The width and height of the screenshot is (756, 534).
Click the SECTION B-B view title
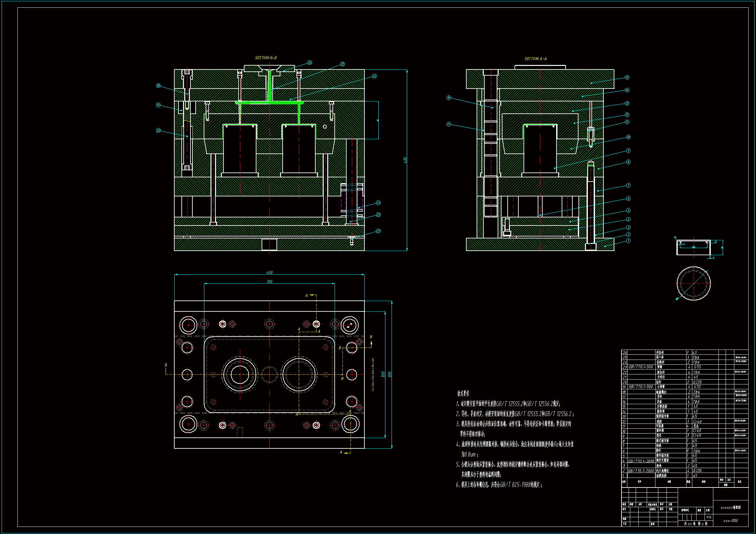point(266,58)
